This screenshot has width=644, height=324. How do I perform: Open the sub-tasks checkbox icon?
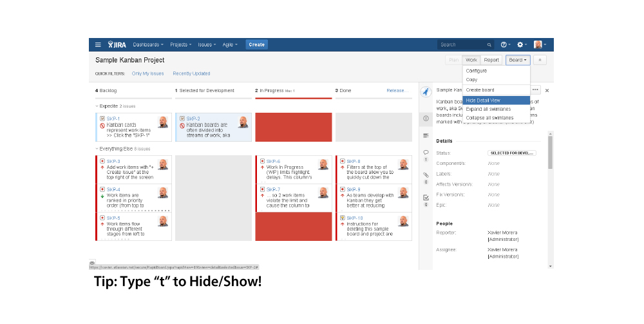click(426, 198)
